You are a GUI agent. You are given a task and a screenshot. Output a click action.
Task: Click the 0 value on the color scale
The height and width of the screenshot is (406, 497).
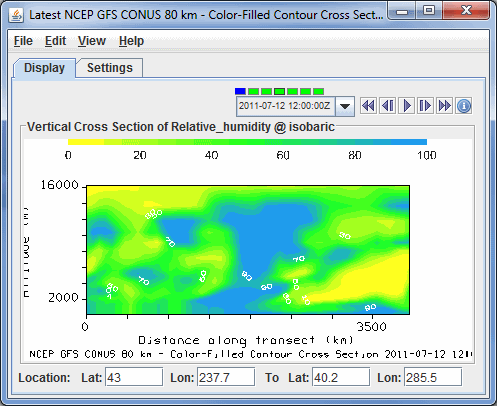click(68, 155)
